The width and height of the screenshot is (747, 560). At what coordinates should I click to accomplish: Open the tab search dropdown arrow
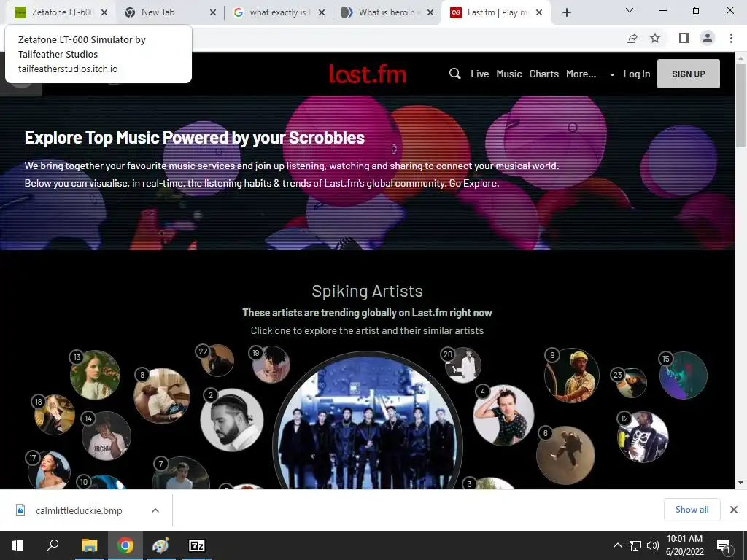point(630,10)
